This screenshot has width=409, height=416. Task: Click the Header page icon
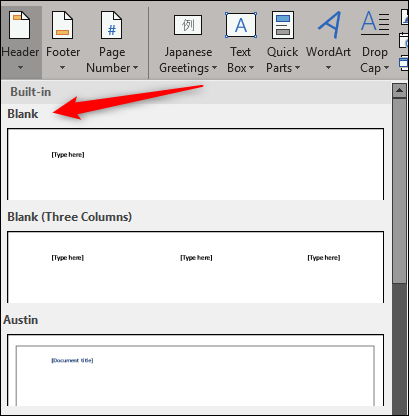point(19,25)
